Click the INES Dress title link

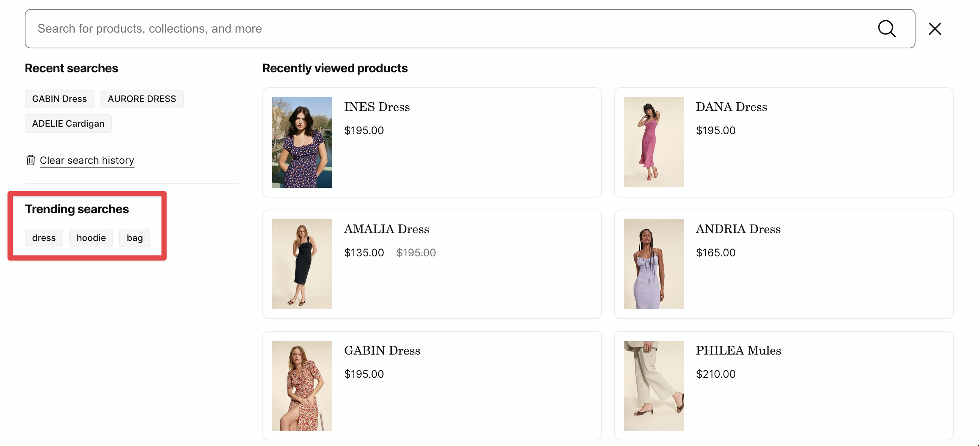pyautogui.click(x=377, y=107)
